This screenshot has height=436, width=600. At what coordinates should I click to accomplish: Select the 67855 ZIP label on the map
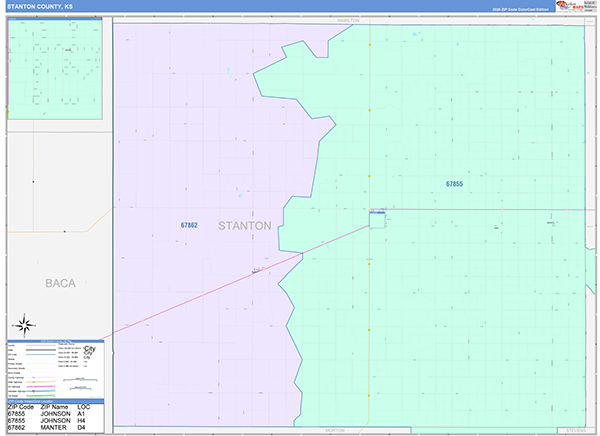point(454,184)
